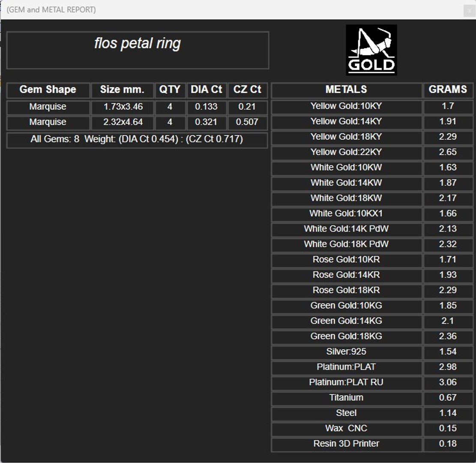
Task: Click the DIA Ct value 0.133
Action: (x=207, y=107)
